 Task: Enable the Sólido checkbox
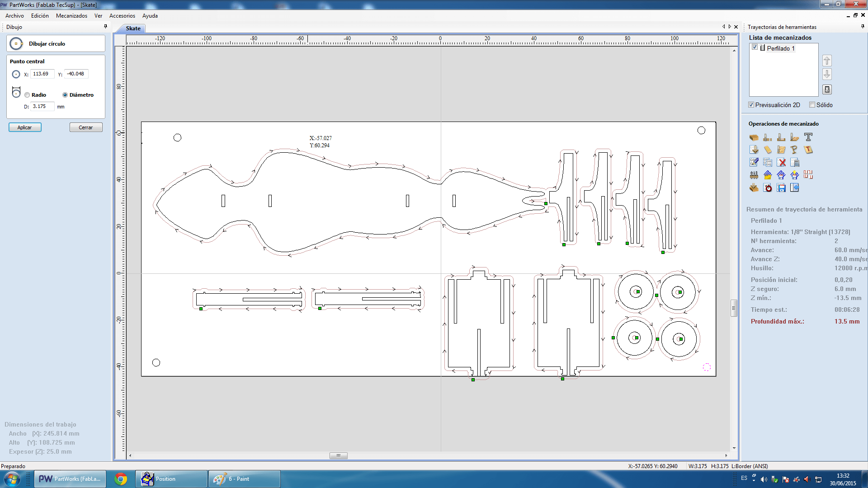(812, 105)
